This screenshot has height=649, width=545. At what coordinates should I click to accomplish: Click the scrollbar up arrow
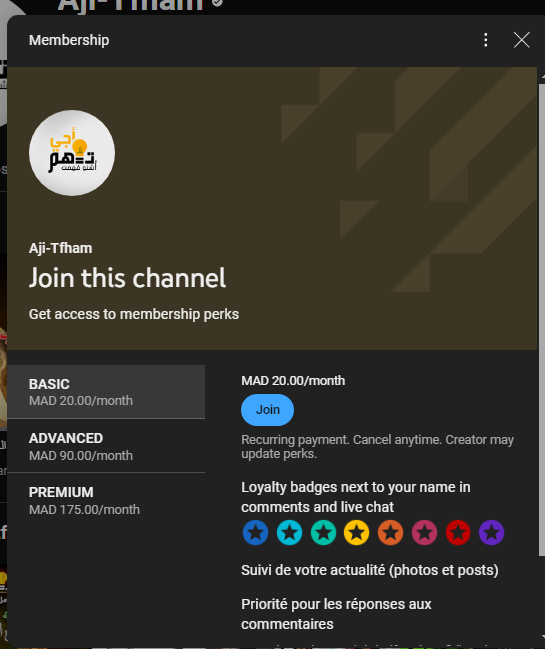(542, 76)
